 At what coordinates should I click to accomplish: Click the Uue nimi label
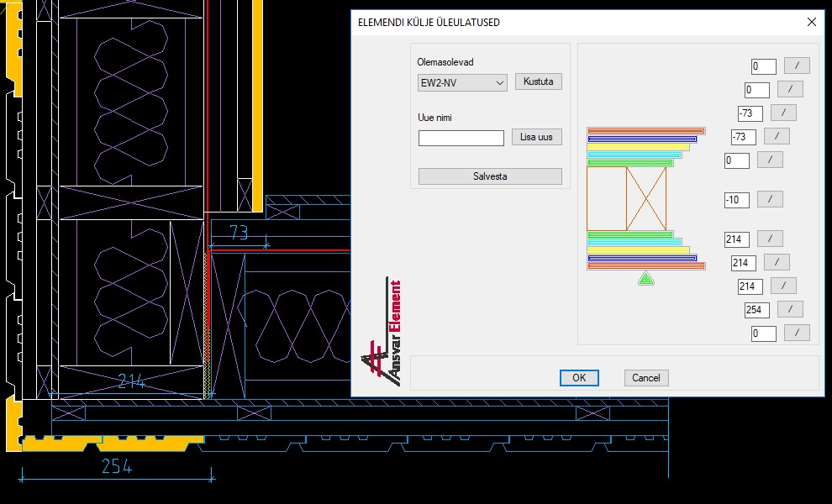434,118
